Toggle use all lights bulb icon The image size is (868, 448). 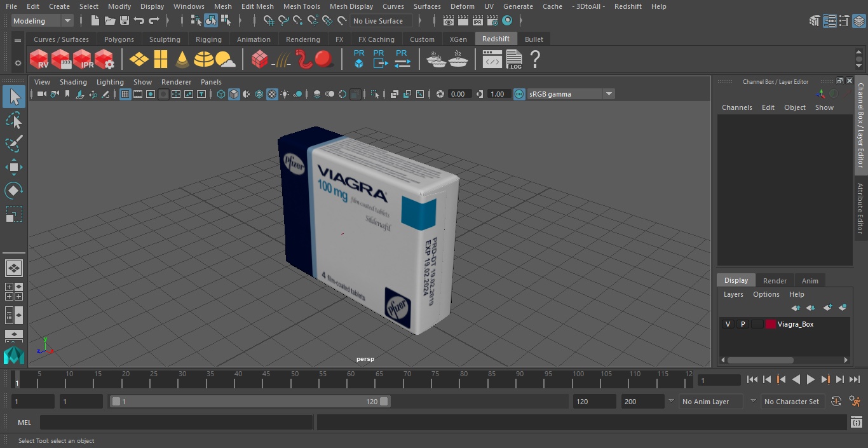coord(285,94)
